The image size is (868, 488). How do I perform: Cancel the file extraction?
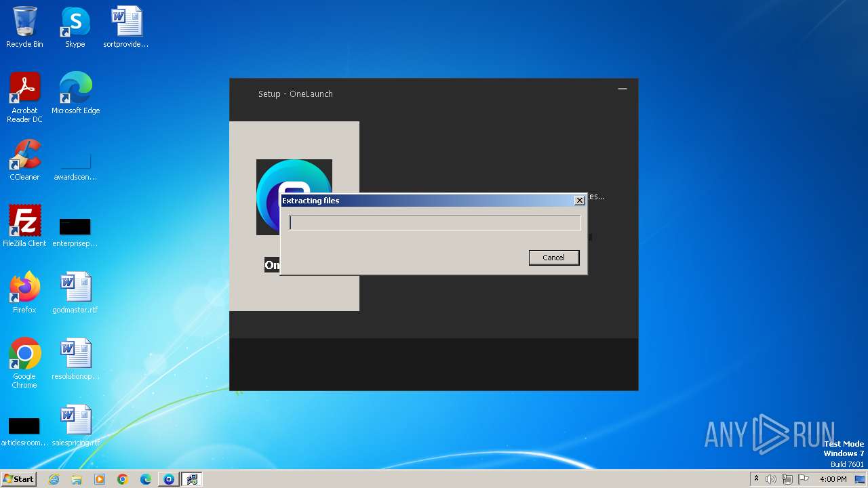553,258
